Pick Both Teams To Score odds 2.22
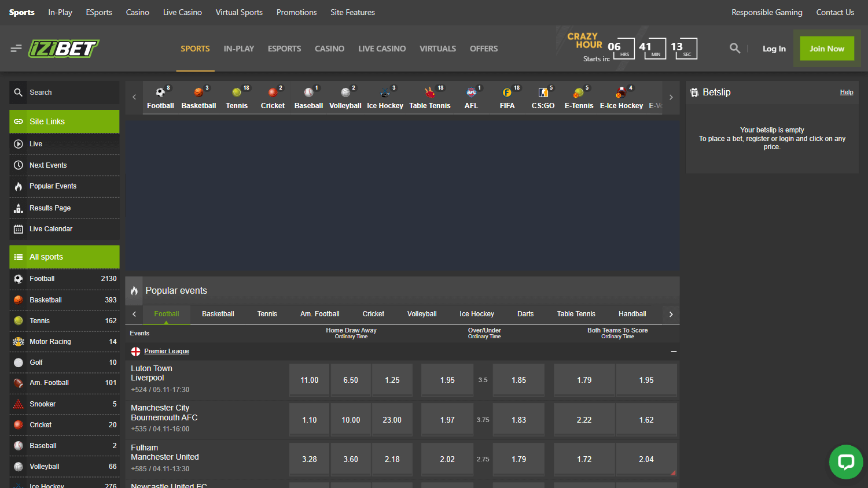 pyautogui.click(x=584, y=420)
